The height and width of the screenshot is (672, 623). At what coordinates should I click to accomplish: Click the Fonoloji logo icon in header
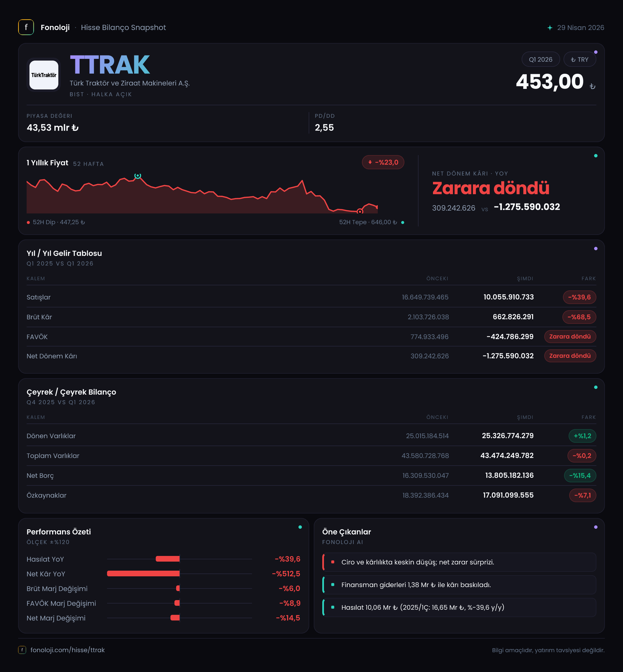pos(26,27)
